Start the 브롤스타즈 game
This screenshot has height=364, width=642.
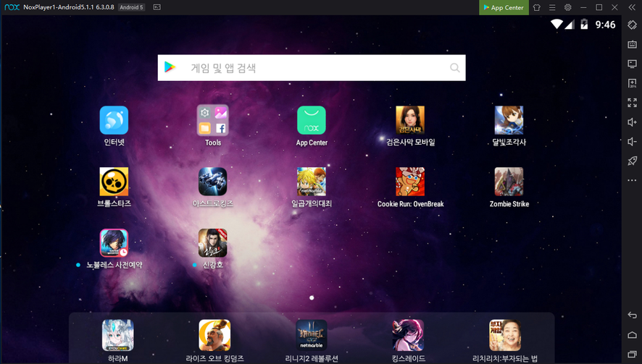114,182
